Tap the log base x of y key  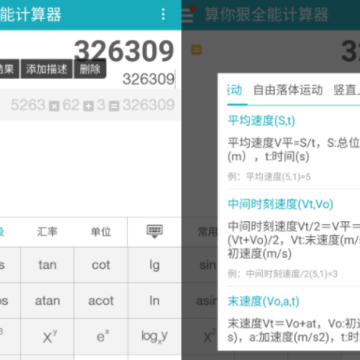pos(154,337)
